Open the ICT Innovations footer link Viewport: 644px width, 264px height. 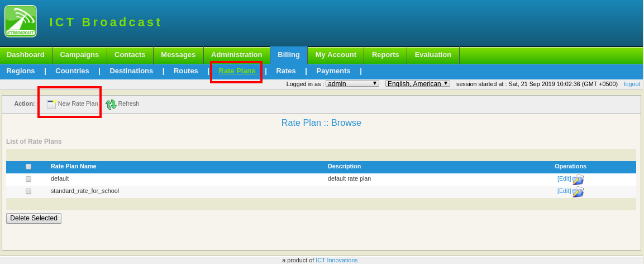(x=337, y=260)
